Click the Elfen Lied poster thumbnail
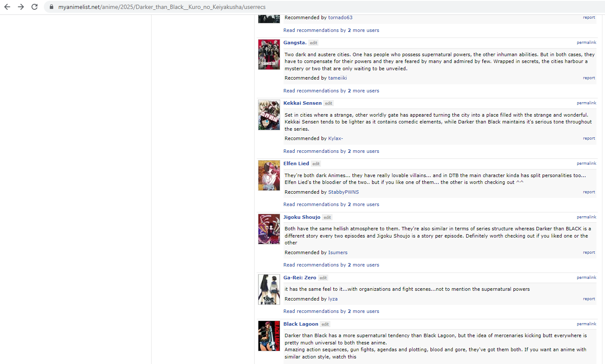The image size is (605, 364). [x=269, y=175]
